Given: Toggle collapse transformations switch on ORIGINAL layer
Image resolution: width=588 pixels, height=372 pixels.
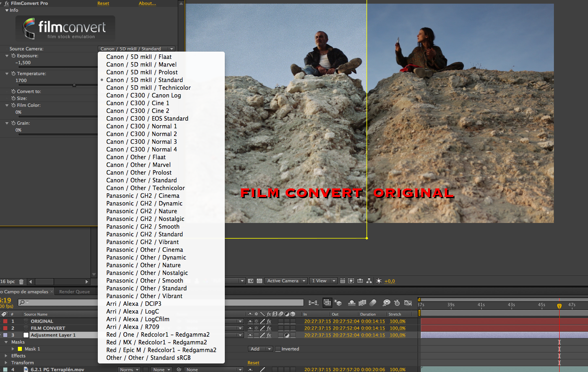Looking at the screenshot, I should coord(256,321).
